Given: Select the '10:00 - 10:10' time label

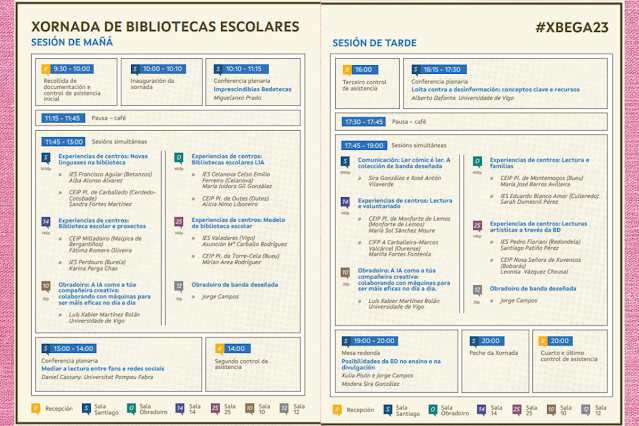Looking at the screenshot, I should click(x=162, y=69).
